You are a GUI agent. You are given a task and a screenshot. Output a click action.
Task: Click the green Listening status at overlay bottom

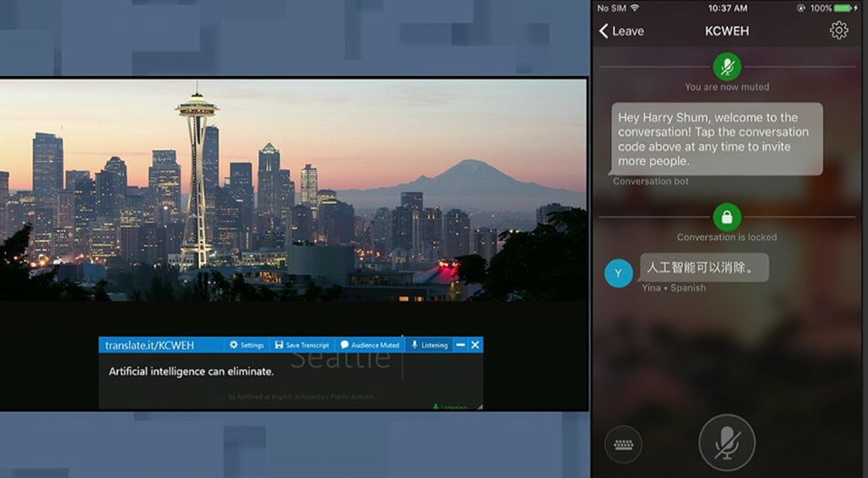click(451, 407)
